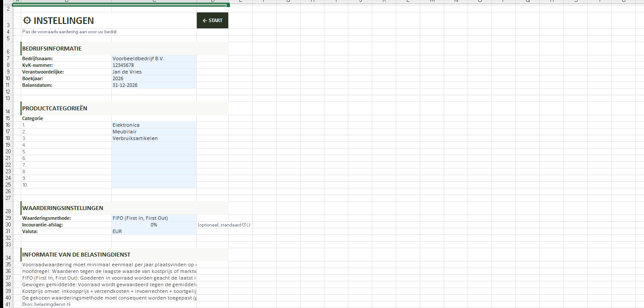
Task: Select the Elektronica category cell
Action: click(153, 125)
